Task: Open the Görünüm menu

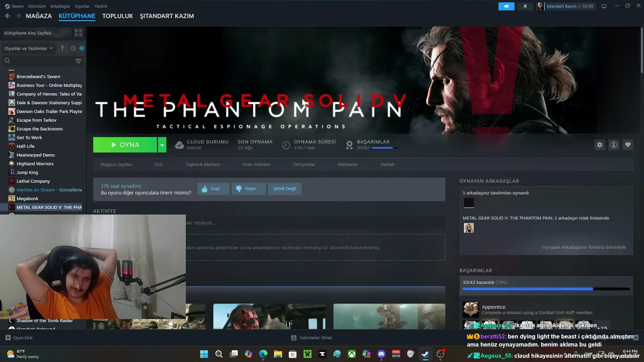Action: 37,6
